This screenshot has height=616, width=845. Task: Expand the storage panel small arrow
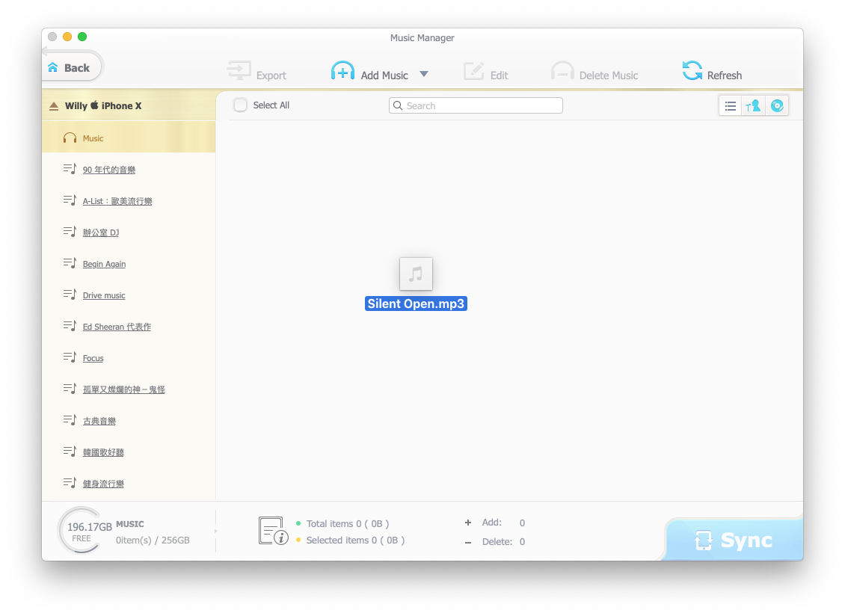(216, 532)
